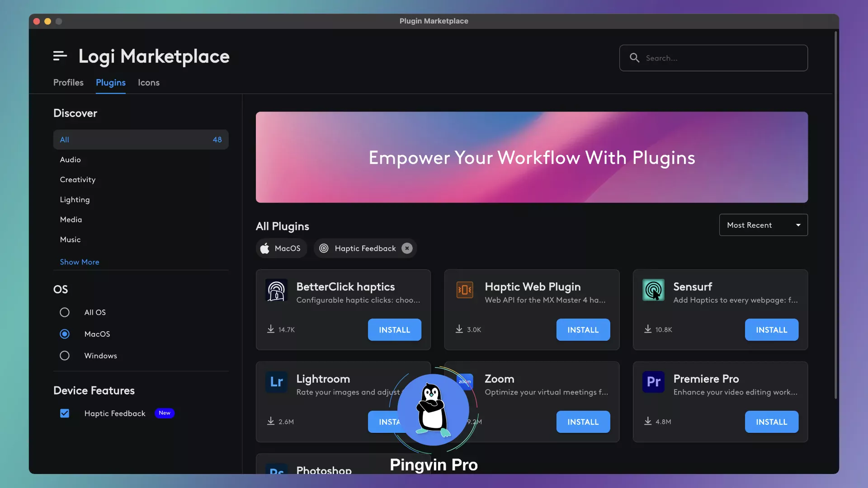Click the Zoom plugin icon
Screen dimensions: 868x488
(x=465, y=382)
